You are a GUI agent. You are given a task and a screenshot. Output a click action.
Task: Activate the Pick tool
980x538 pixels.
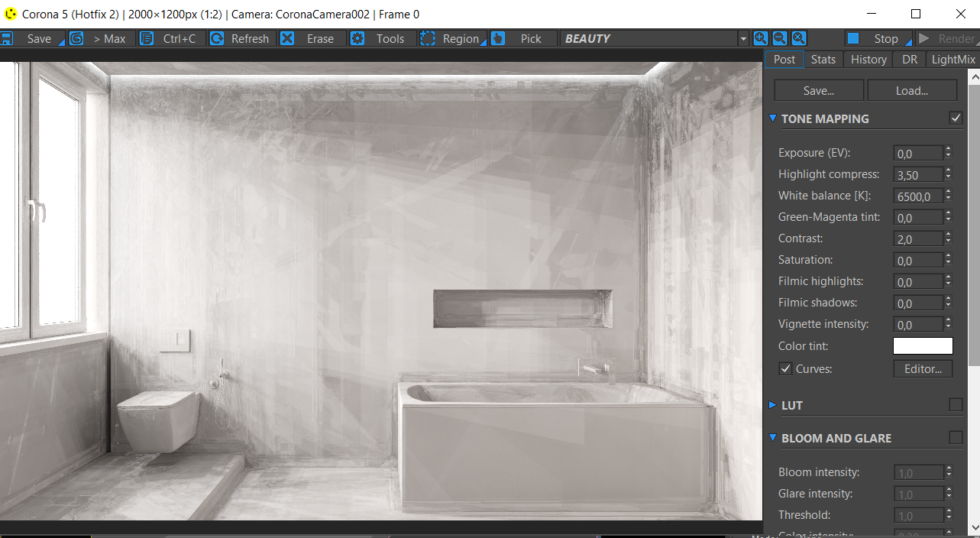[x=523, y=38]
